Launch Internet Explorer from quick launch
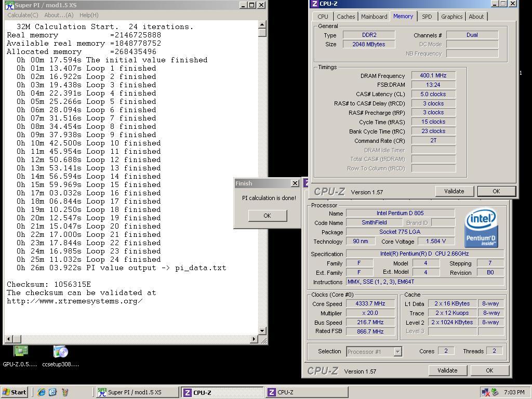Screen dimensions: 532x399 pos(42,392)
